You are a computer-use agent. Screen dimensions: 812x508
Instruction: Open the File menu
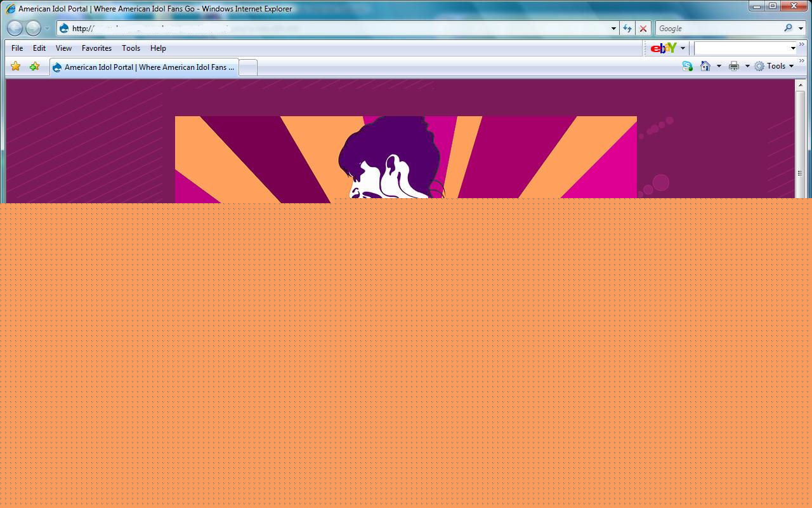[x=17, y=48]
